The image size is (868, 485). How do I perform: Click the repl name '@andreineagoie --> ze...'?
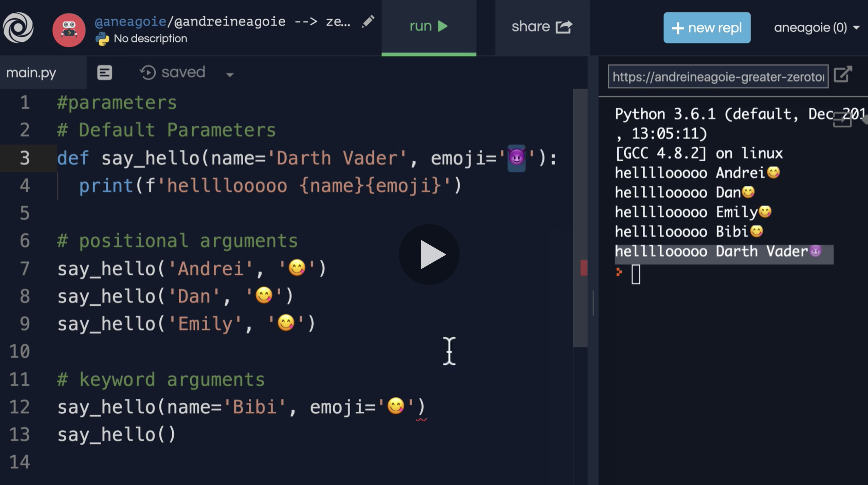pyautogui.click(x=263, y=21)
